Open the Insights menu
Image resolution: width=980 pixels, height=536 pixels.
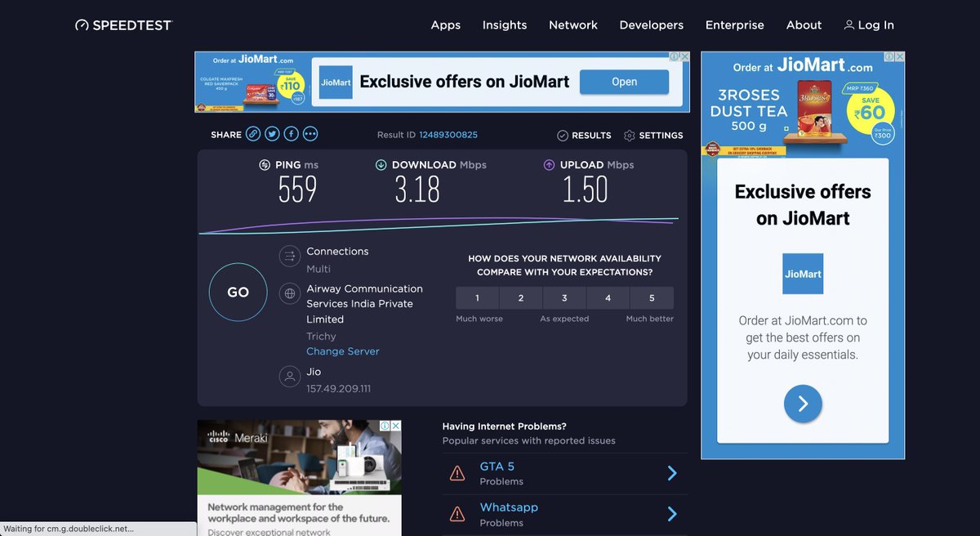coord(505,25)
